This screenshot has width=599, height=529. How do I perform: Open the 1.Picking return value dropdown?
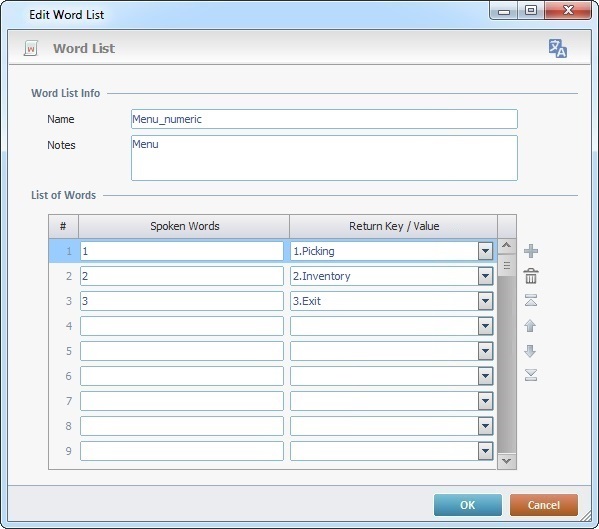[485, 251]
